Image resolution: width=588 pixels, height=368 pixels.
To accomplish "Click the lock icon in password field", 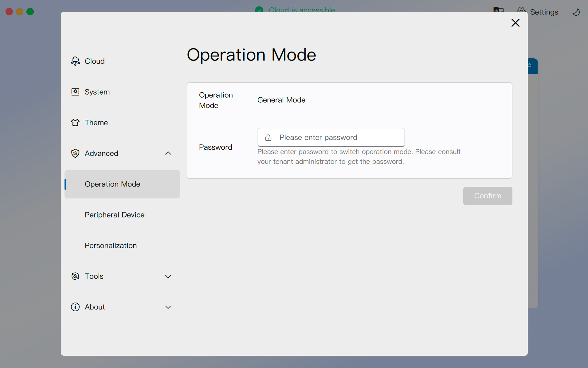I will 268,138.
